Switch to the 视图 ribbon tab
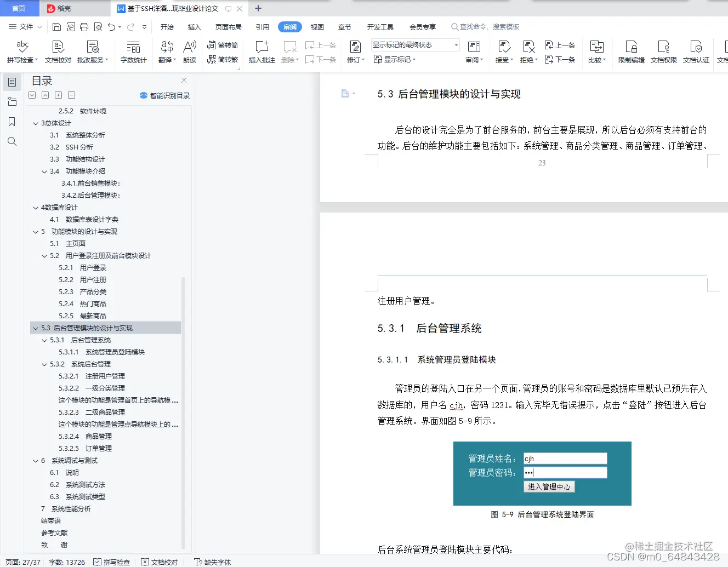 click(x=317, y=26)
